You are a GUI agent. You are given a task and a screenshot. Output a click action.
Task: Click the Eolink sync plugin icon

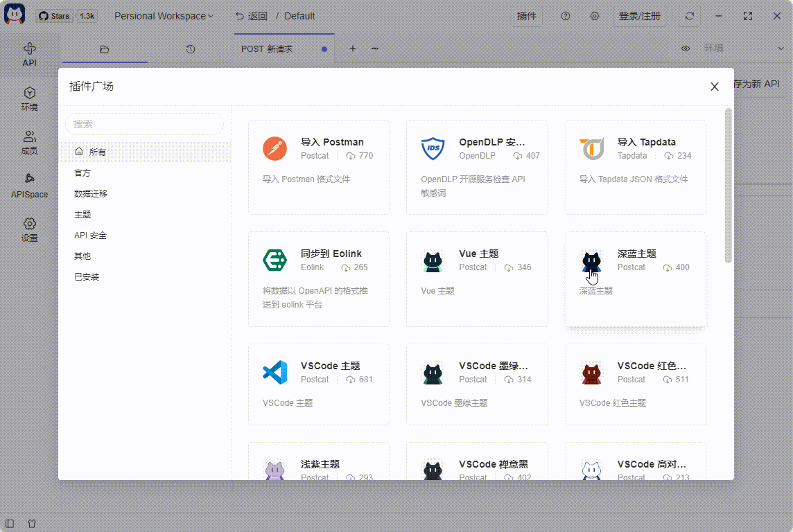[x=275, y=260]
